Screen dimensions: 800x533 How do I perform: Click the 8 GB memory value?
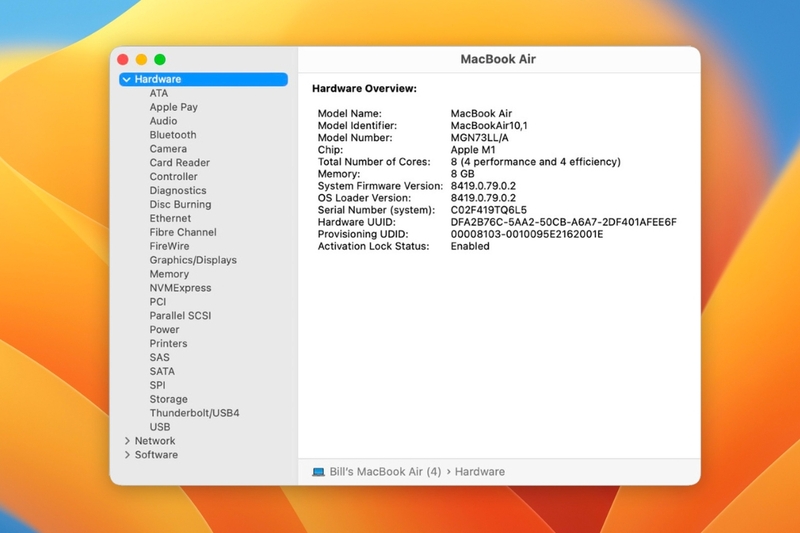[462, 174]
